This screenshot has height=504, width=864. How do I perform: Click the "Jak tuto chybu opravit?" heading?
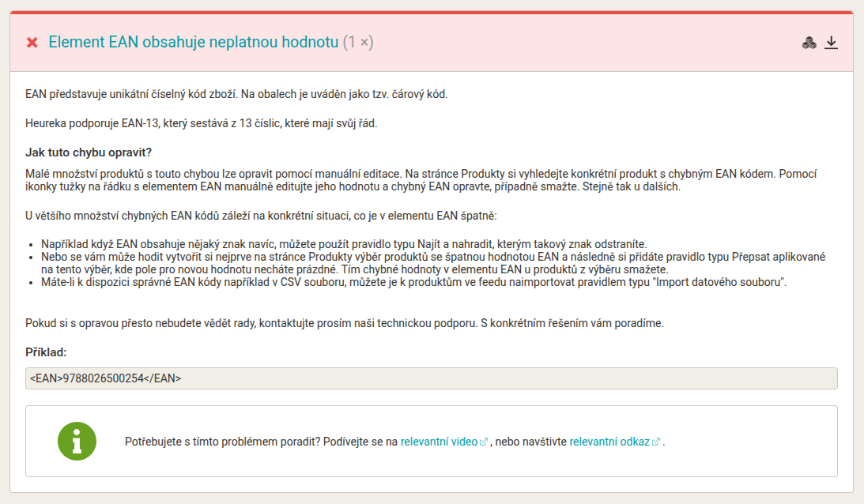tap(89, 152)
